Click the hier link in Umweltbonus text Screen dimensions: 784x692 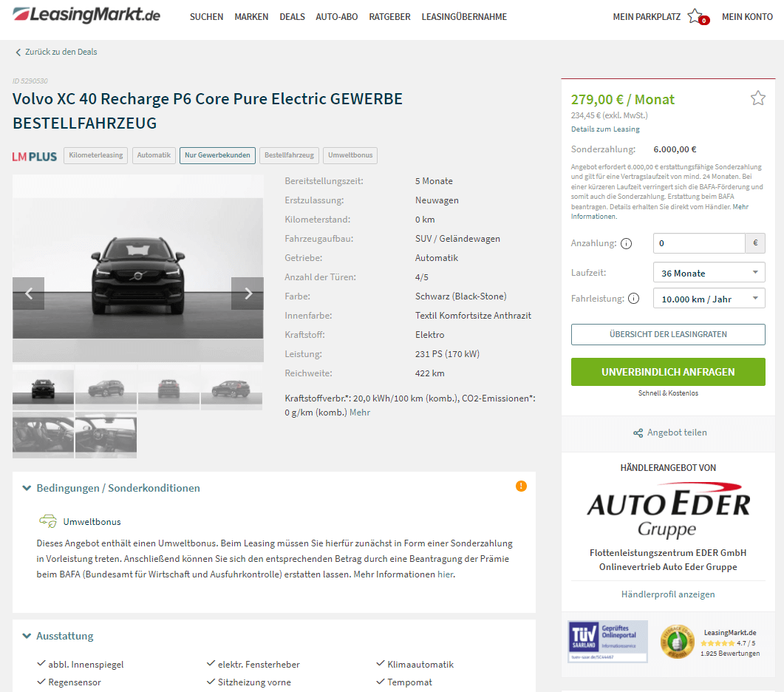[x=445, y=574]
